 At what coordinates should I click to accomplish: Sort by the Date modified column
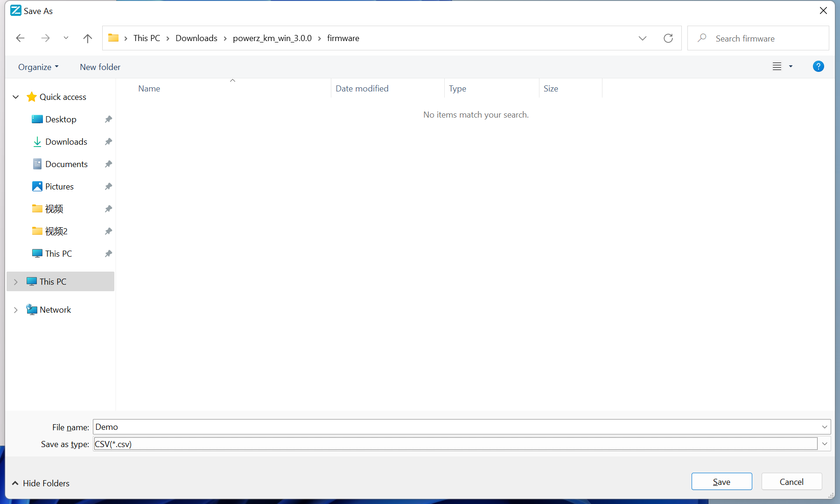tap(362, 88)
